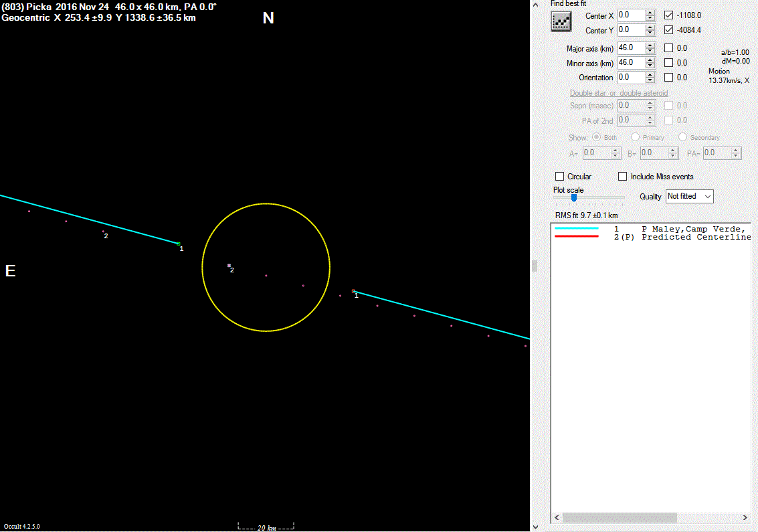Click the Orientation value field
Viewport: 758px width, 532px height.
coord(632,77)
